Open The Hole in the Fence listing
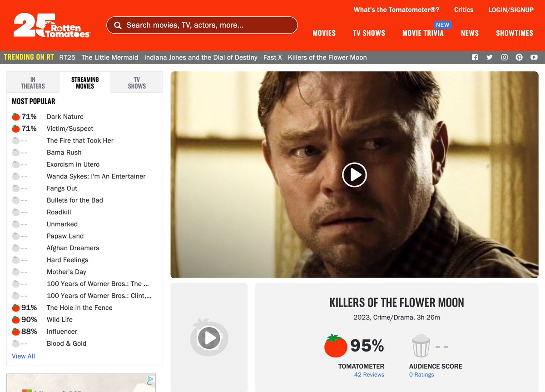This screenshot has height=392, width=545. coord(79,308)
